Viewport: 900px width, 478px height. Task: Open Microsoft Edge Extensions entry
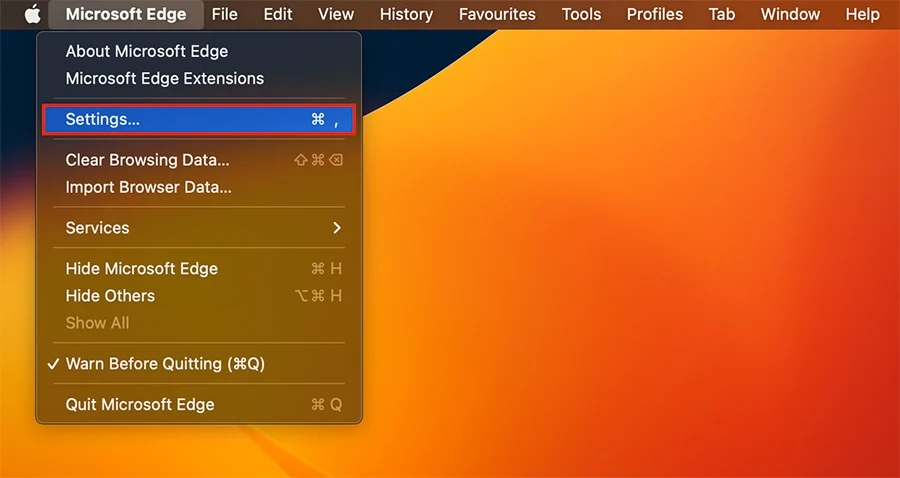click(x=199, y=78)
